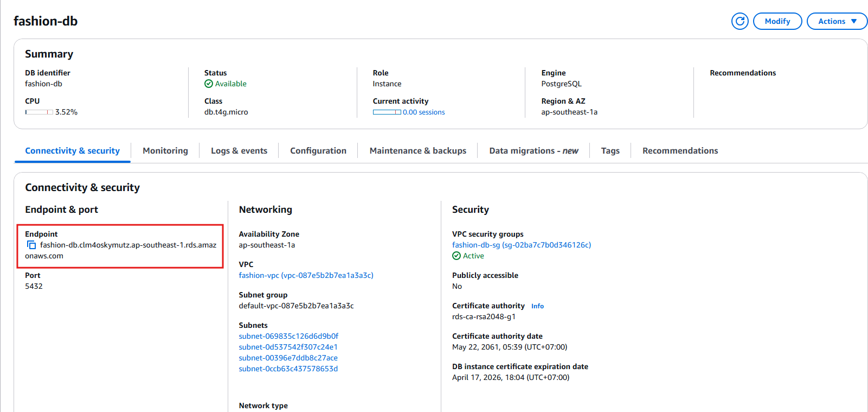This screenshot has width=868, height=412.
Task: Open subnet-0d537542f307c24e1 link
Action: pos(288,347)
